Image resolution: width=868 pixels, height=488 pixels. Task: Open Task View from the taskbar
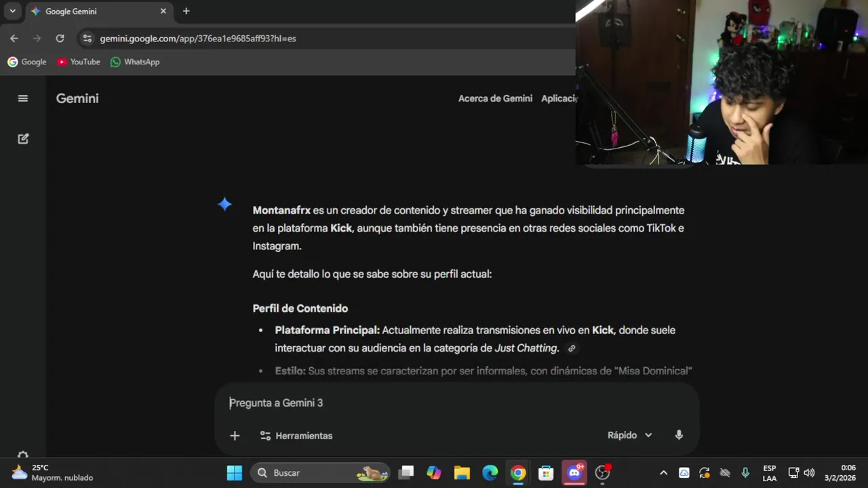coord(406,473)
